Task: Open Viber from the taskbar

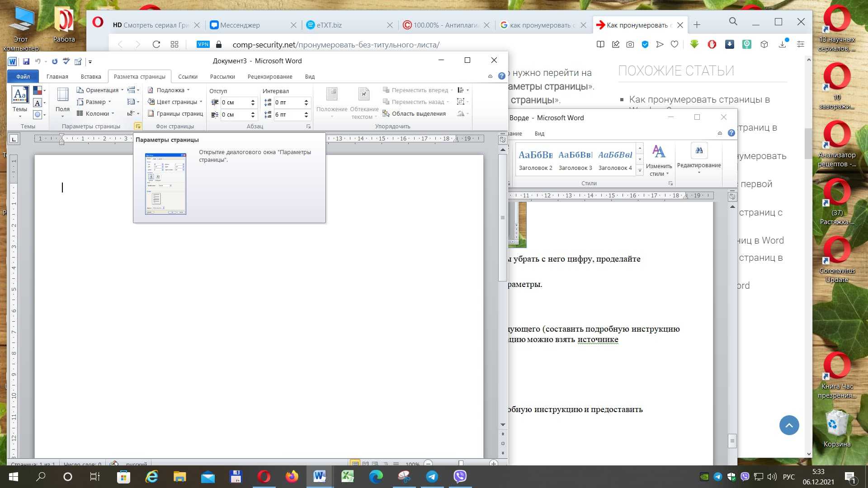Action: [460, 477]
